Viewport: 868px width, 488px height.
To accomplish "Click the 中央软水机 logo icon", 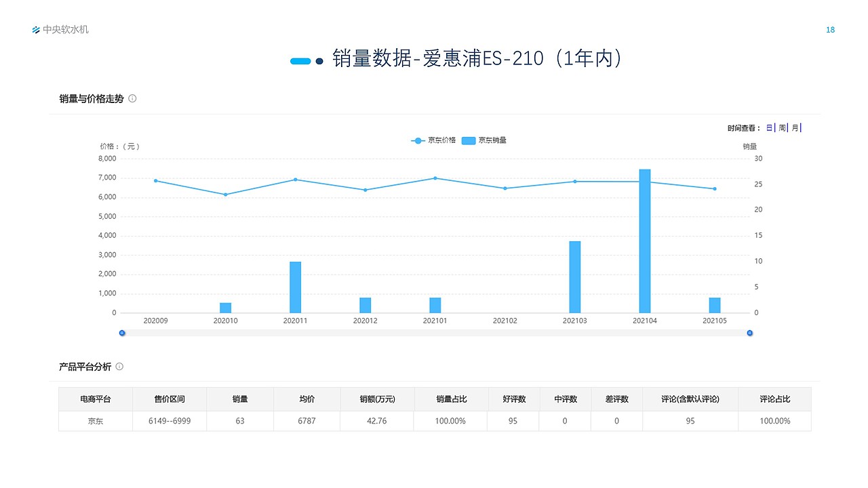I will 36,30.
